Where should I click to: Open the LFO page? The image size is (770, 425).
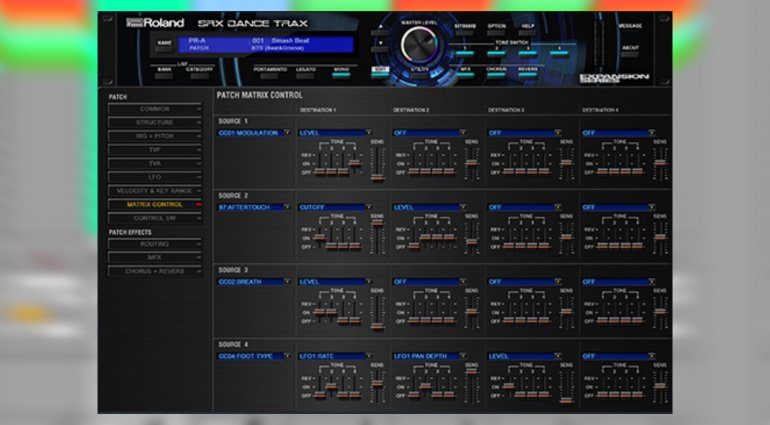coord(155,177)
